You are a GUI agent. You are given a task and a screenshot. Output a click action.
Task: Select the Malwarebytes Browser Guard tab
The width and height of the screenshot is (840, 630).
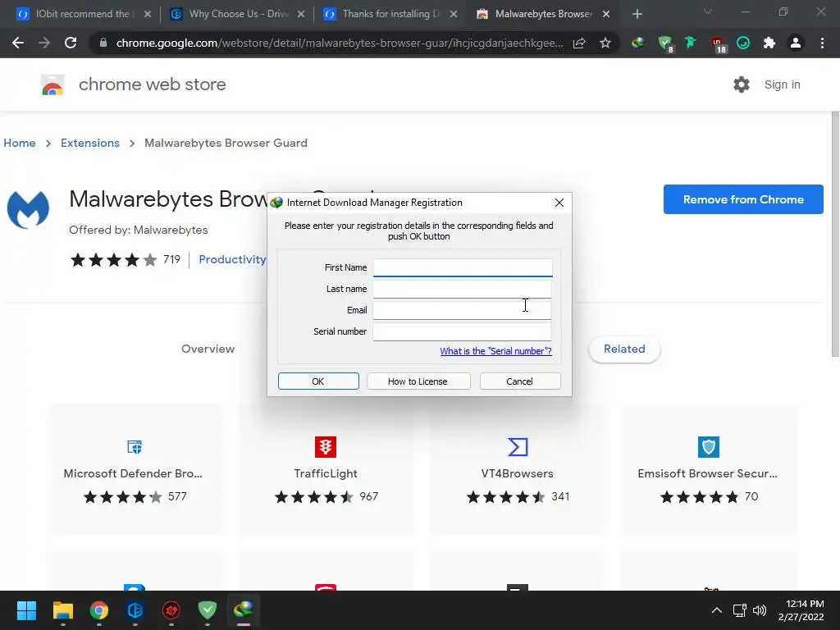pos(543,14)
